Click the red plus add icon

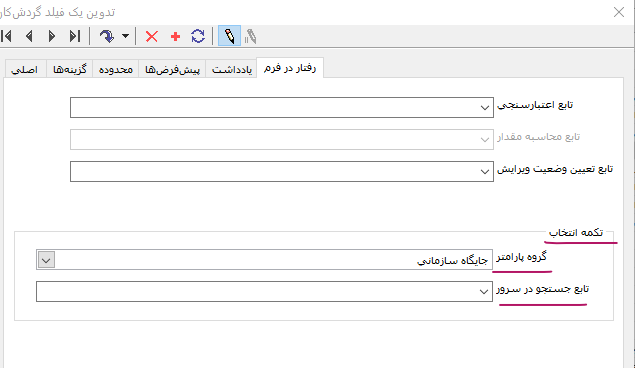click(x=175, y=36)
